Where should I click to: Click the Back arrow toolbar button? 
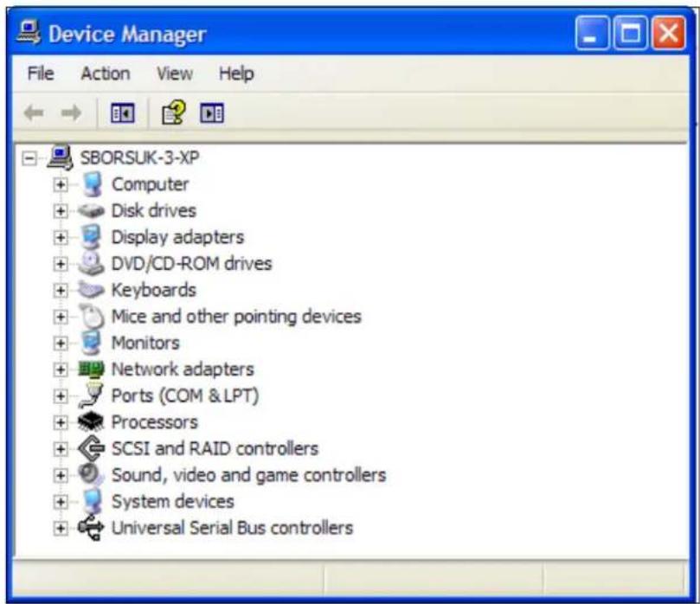34,113
